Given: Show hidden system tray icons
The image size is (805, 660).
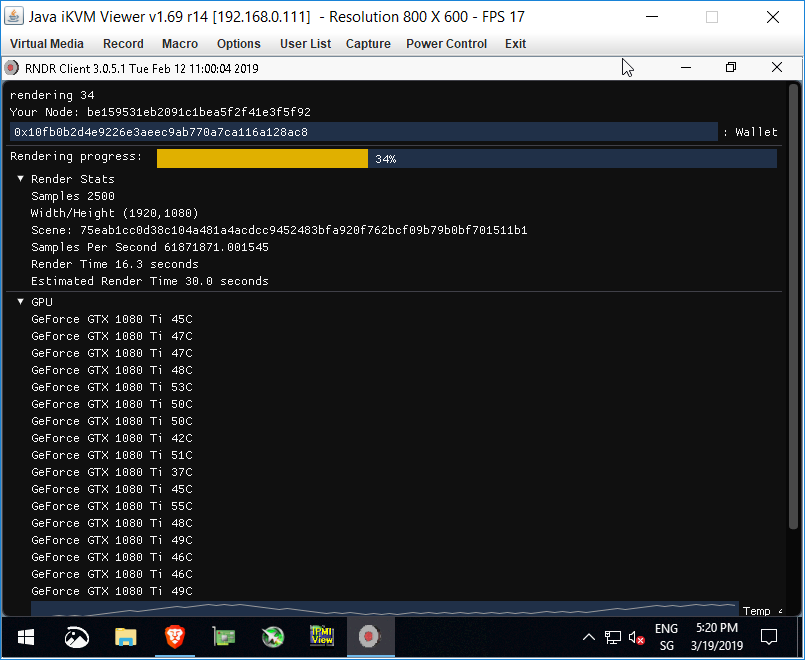Looking at the screenshot, I should 589,637.
